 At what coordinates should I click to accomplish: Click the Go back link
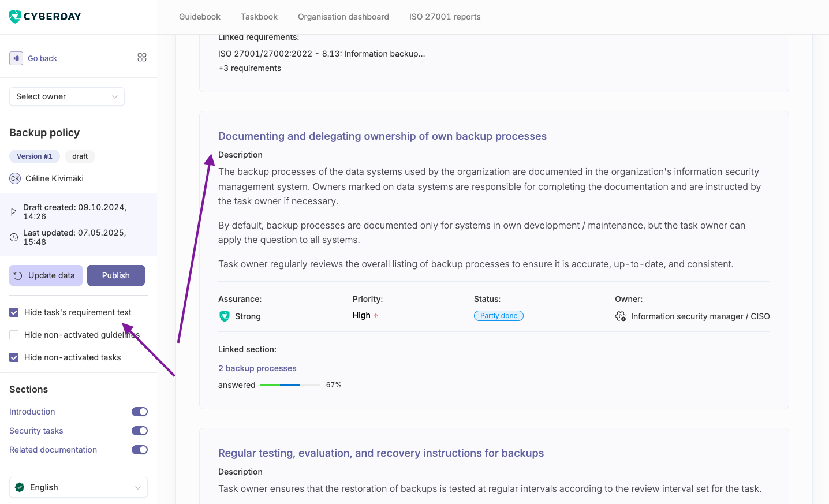(42, 58)
